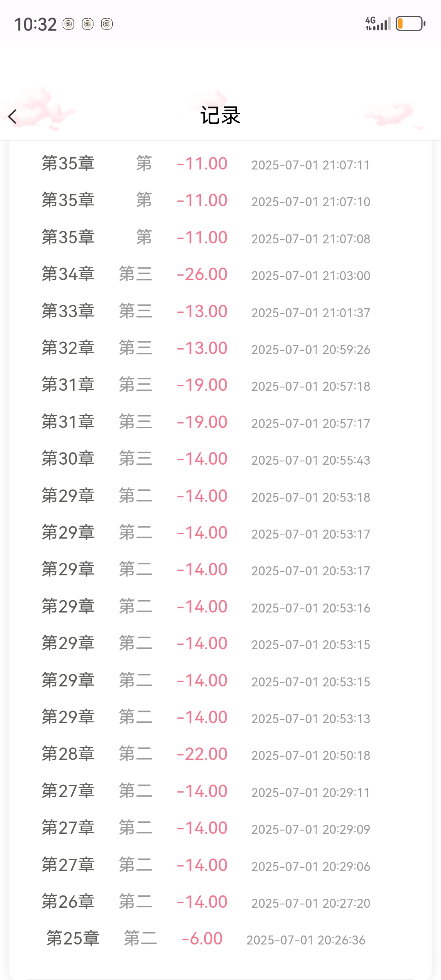Tap the 第32章 chapter label

click(x=68, y=348)
